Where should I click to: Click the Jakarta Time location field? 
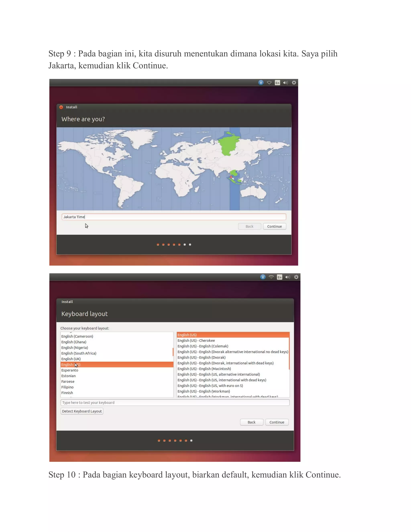tap(174, 217)
